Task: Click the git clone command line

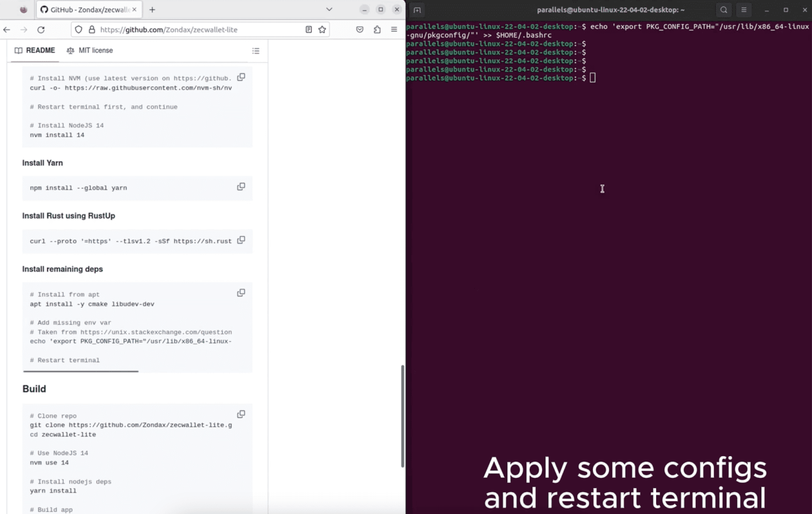Action: point(131,425)
